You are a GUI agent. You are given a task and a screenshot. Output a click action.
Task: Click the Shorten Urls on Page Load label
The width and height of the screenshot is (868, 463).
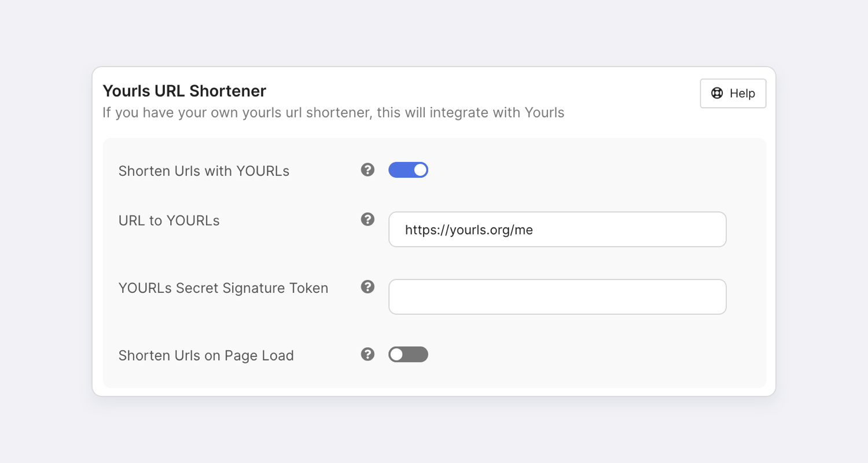tap(206, 355)
